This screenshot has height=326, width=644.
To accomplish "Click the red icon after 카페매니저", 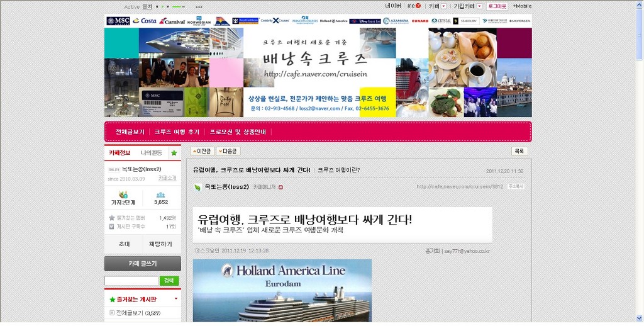I will 281,188.
